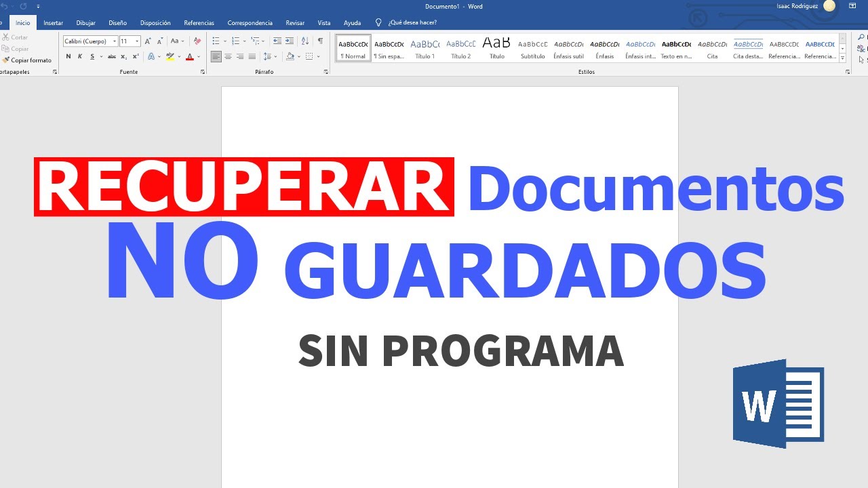Viewport: 868px width, 488px height.
Task: Open the Calibri (Cuerpo) font name dropdown
Action: [x=115, y=41]
